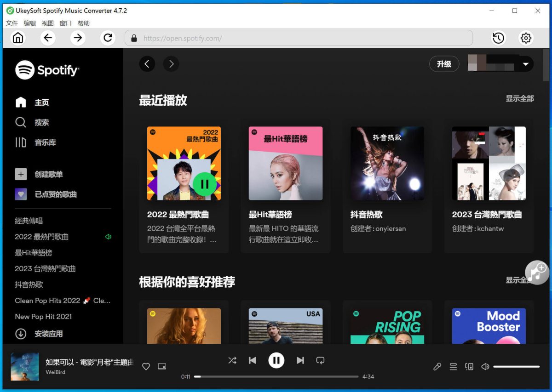Select 2023 台灣熱門歌曲 in sidebar list
This screenshot has width=552, height=392.
click(45, 269)
